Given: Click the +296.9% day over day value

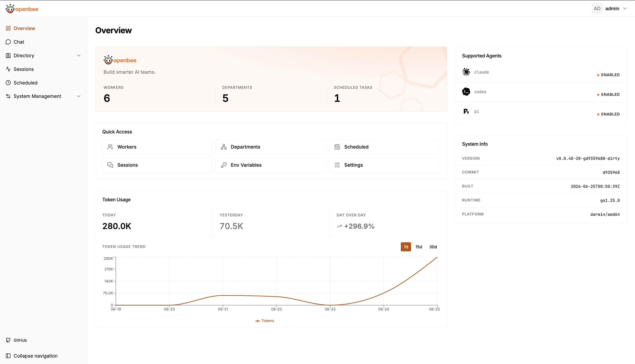Looking at the screenshot, I should click(x=359, y=226).
